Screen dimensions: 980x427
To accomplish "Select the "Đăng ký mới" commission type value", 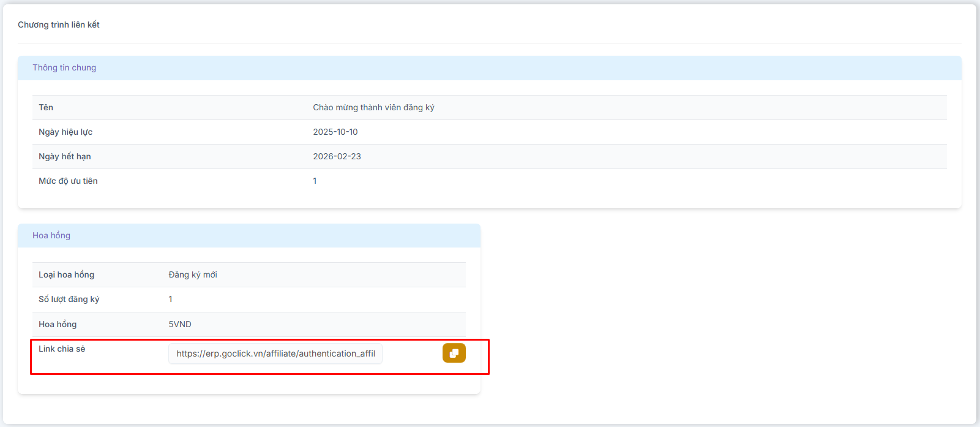I will coord(193,274).
